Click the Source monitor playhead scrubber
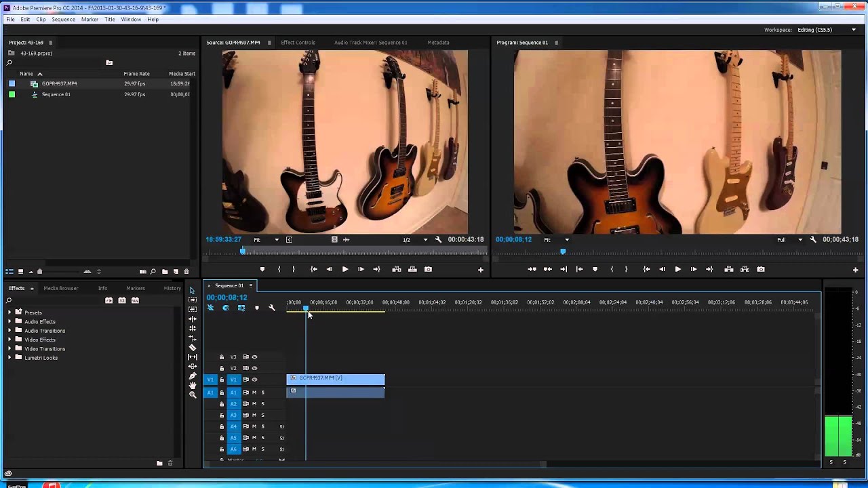This screenshot has height=488, width=868. click(243, 251)
